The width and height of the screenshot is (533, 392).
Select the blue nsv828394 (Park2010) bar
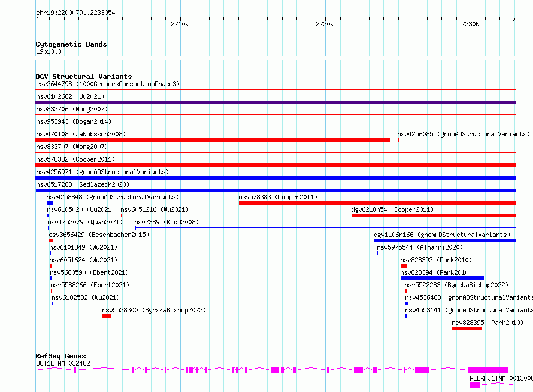point(443,278)
